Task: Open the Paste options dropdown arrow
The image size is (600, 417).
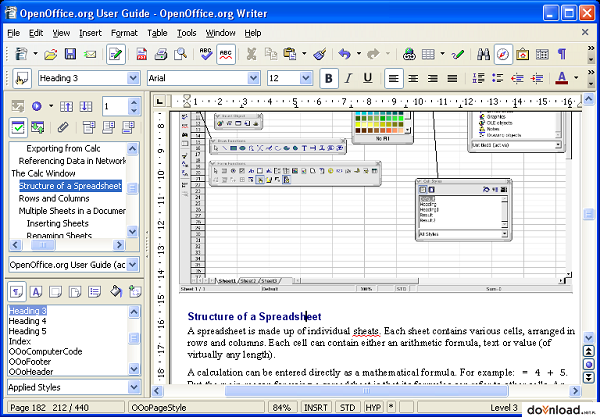Action: click(304, 54)
